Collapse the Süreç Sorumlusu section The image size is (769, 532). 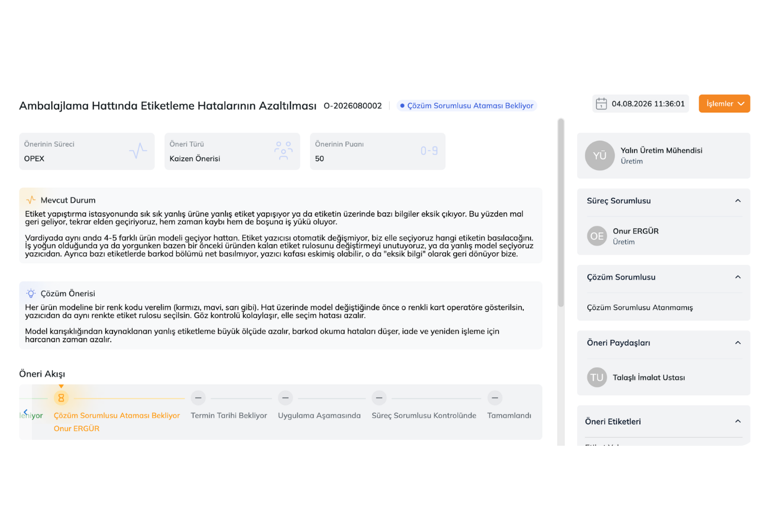[738, 200]
